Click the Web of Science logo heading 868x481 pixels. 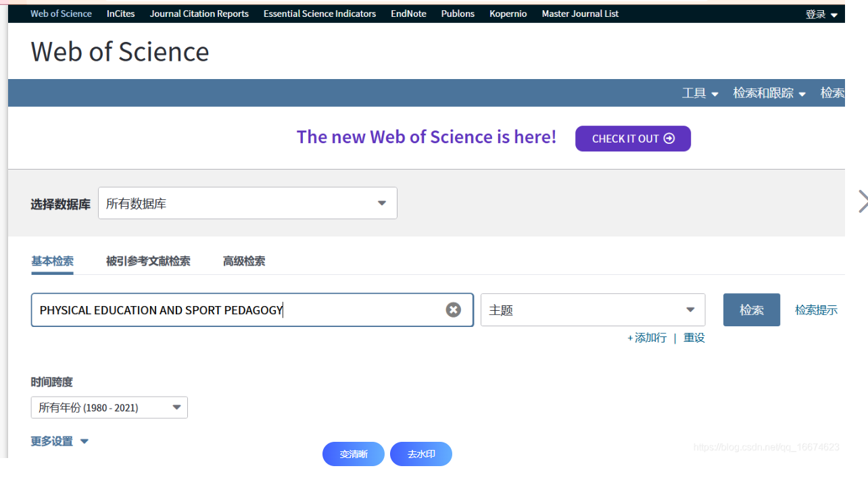coord(120,51)
